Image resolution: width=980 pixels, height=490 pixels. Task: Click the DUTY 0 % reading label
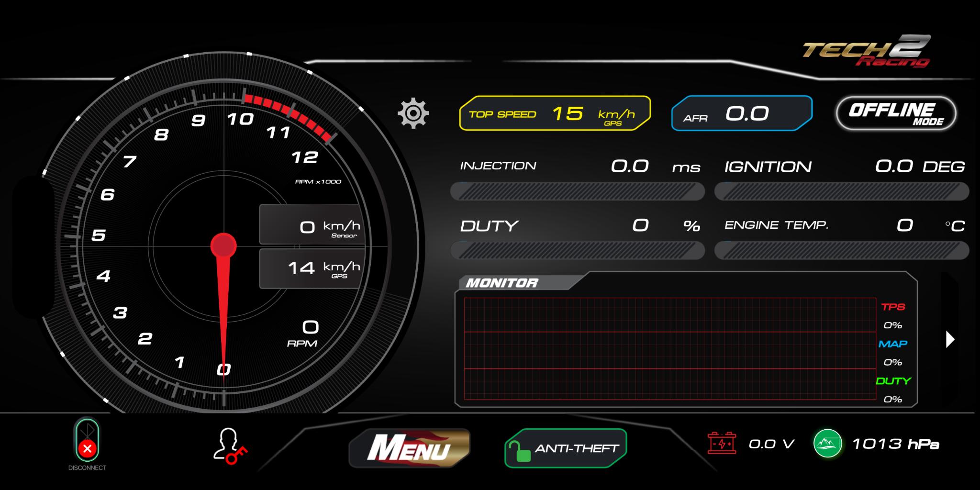(489, 226)
